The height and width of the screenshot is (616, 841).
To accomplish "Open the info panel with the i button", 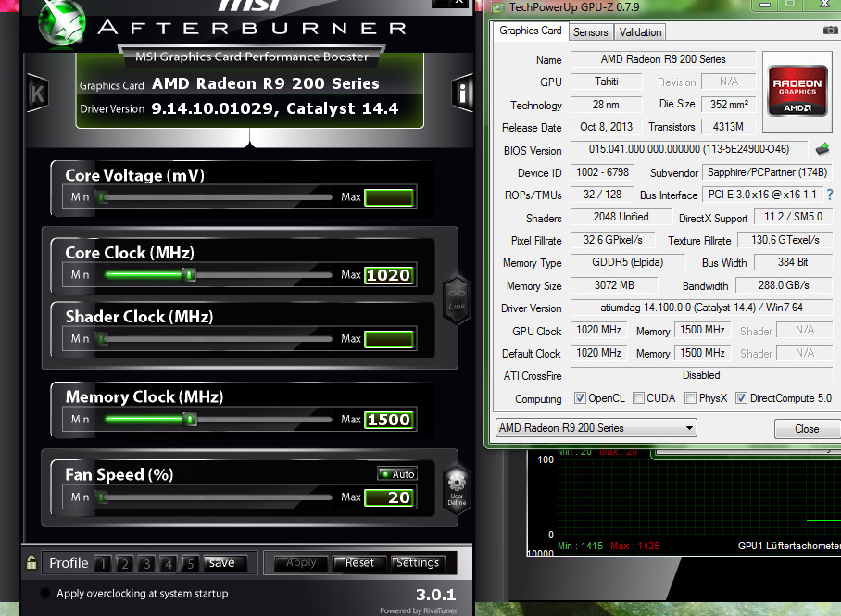I will click(462, 94).
